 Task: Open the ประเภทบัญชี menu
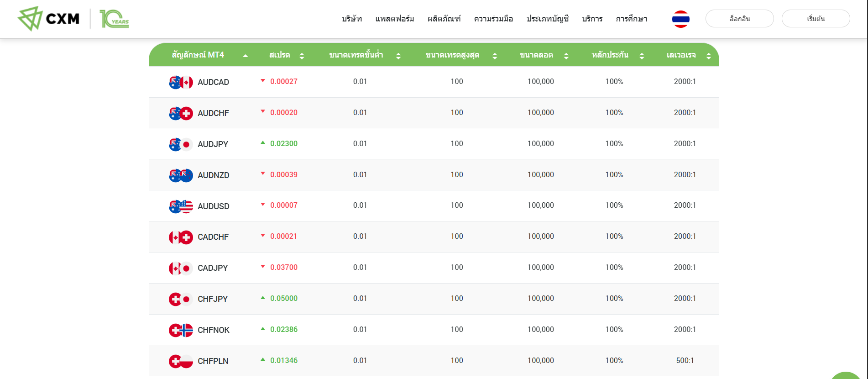point(547,19)
